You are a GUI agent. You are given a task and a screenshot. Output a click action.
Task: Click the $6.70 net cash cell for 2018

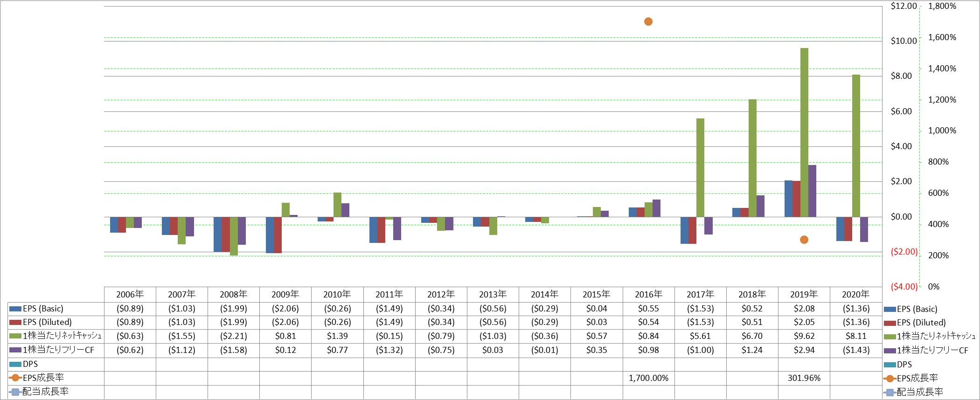(752, 336)
